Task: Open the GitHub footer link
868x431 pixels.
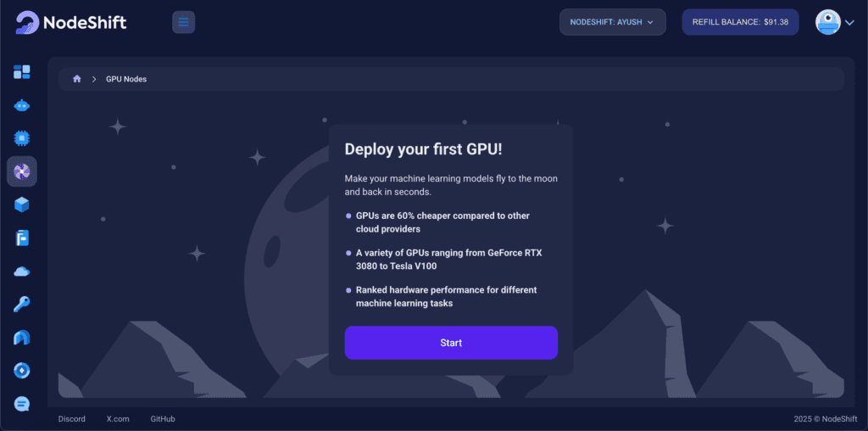Action: [163, 419]
